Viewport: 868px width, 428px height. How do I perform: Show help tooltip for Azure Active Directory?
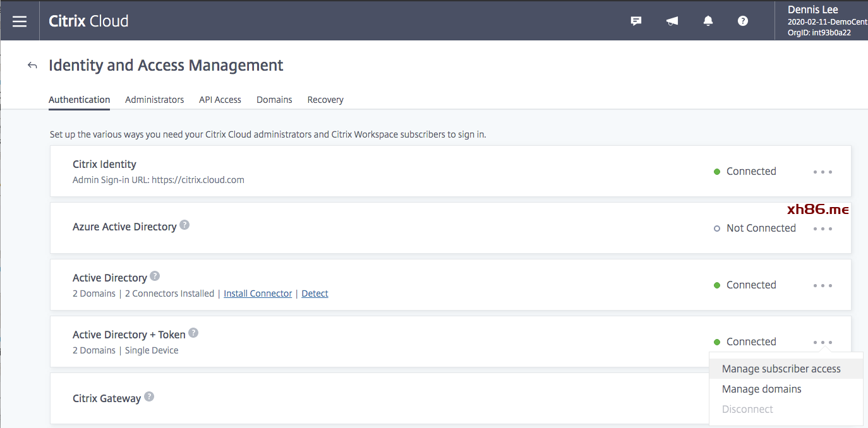(184, 225)
